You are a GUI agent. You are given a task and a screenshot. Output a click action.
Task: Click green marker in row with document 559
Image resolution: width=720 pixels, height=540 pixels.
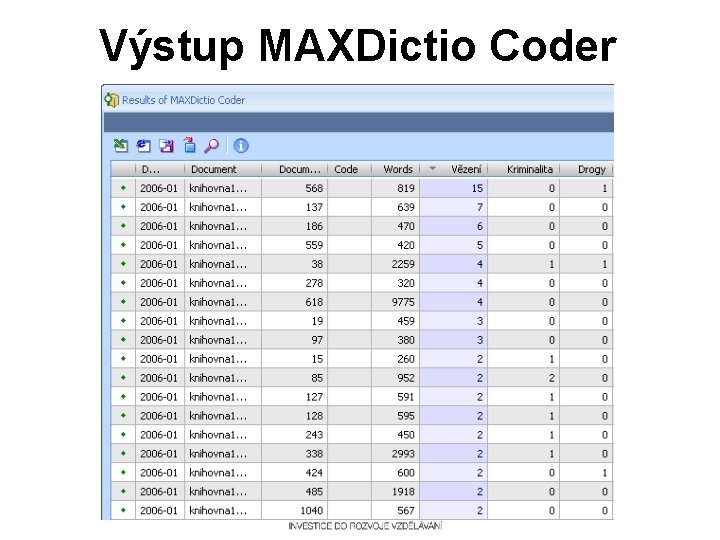click(123, 245)
